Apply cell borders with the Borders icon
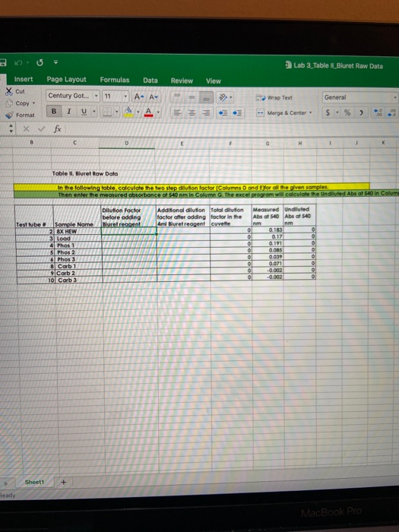Screen dimensions: 399x532 coord(108,112)
